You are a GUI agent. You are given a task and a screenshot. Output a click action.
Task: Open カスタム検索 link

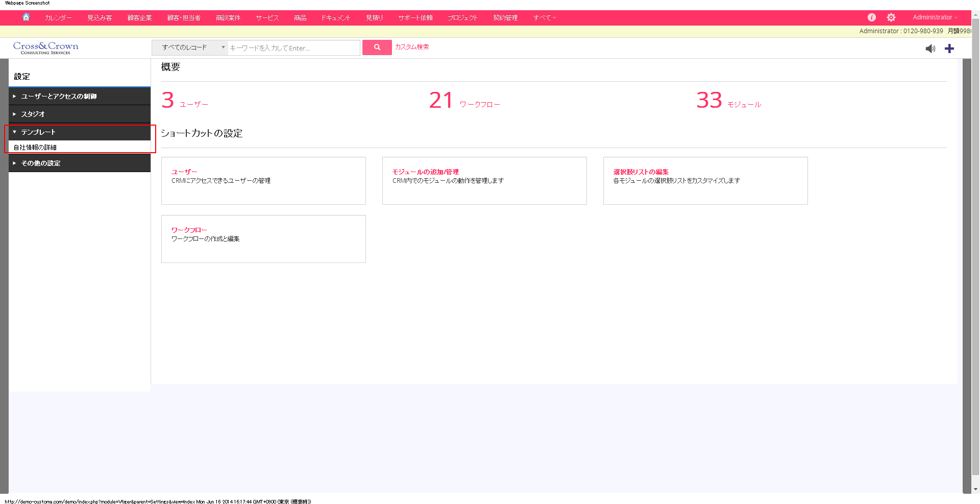pos(411,47)
